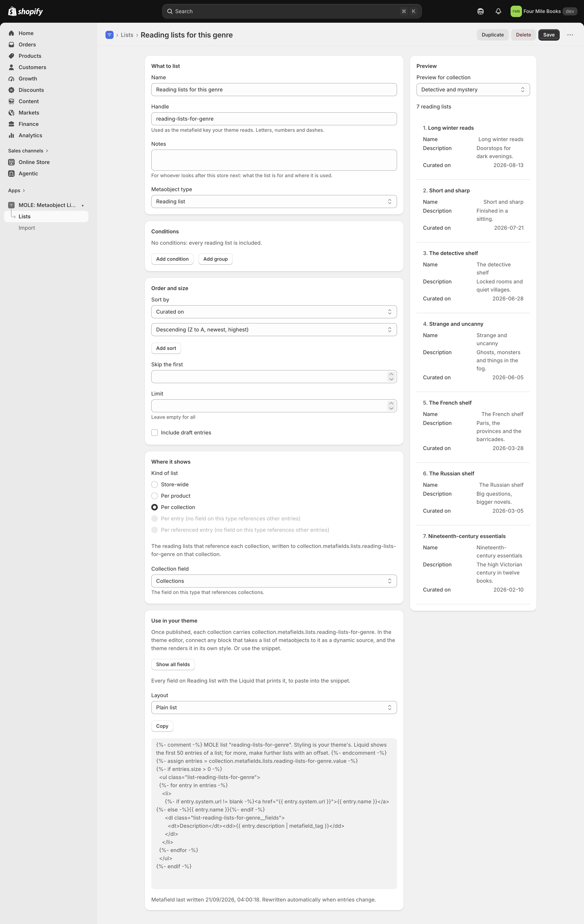
Task: Click the Agentic channel icon
Action: tap(12, 174)
